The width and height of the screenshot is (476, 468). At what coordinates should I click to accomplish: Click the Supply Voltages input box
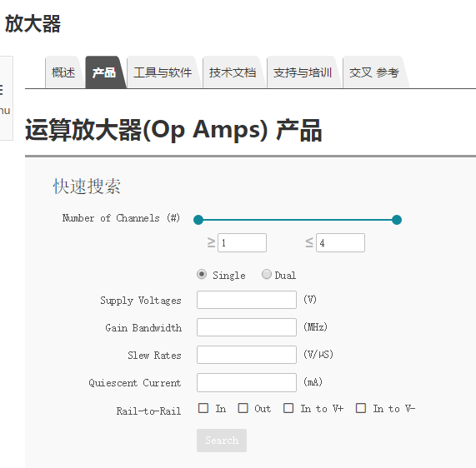(247, 300)
